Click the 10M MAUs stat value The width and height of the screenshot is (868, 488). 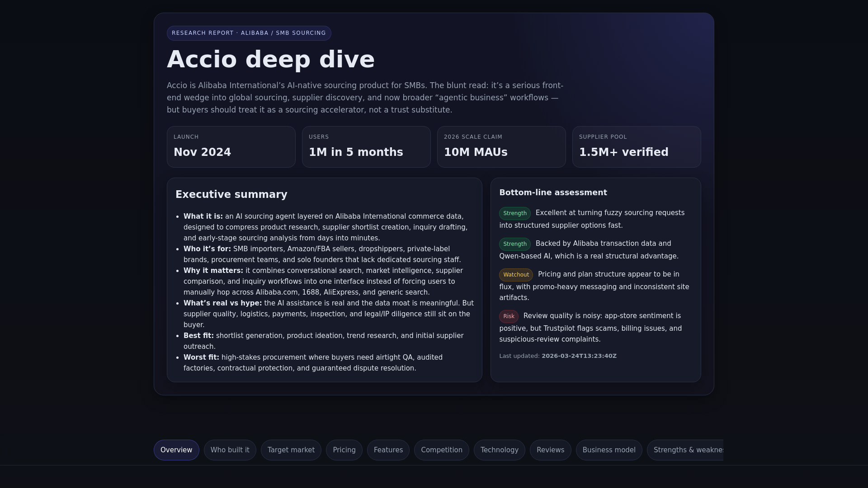[x=476, y=152]
